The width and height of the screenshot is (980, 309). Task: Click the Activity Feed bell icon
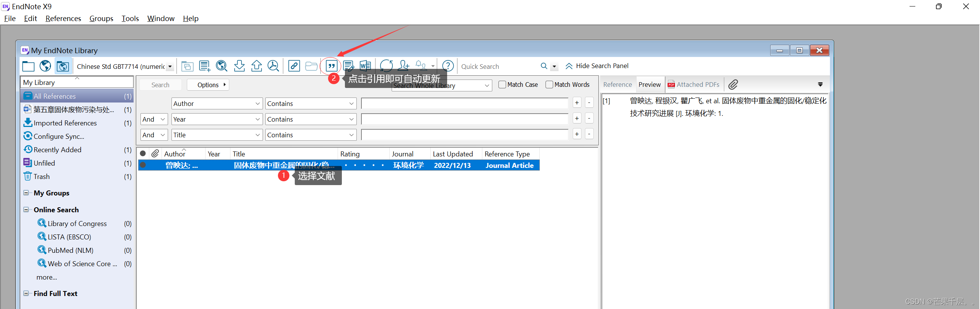421,66
